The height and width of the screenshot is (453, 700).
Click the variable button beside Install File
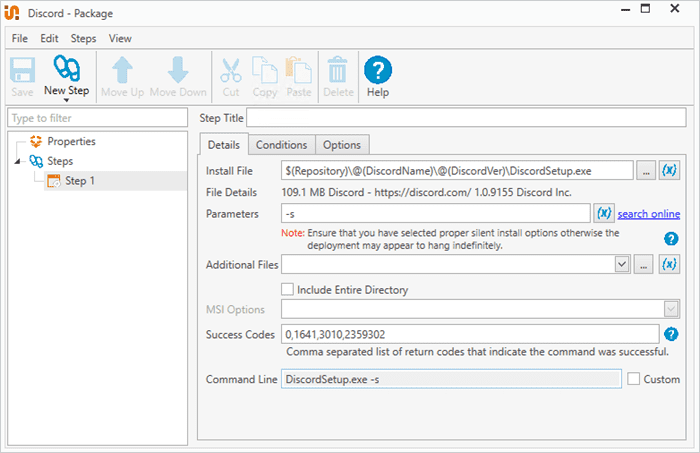pos(669,170)
